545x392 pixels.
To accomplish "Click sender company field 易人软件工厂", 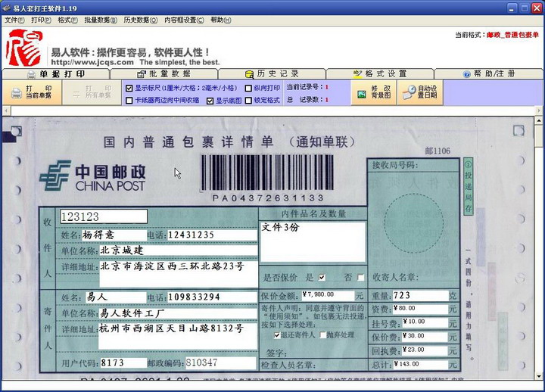I will [178, 313].
